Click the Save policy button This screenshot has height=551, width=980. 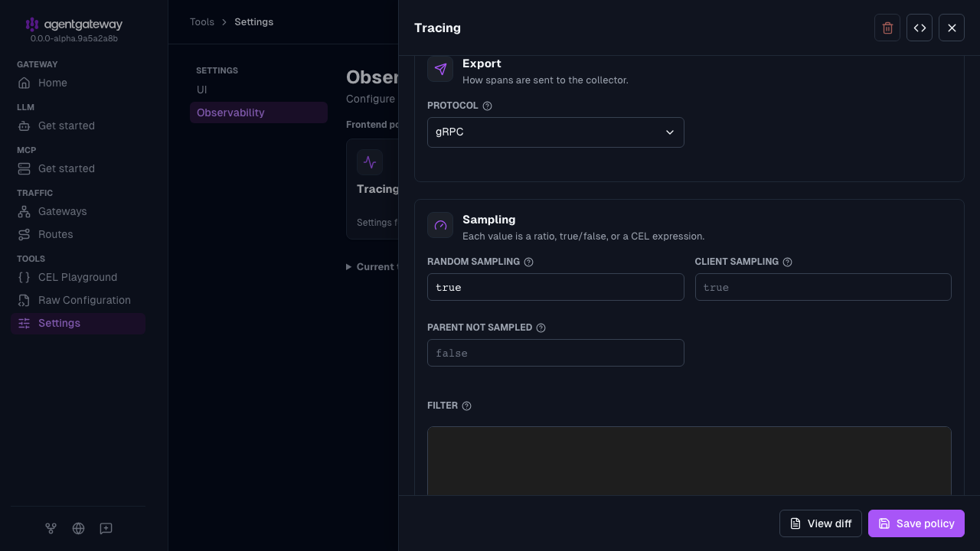tap(916, 523)
